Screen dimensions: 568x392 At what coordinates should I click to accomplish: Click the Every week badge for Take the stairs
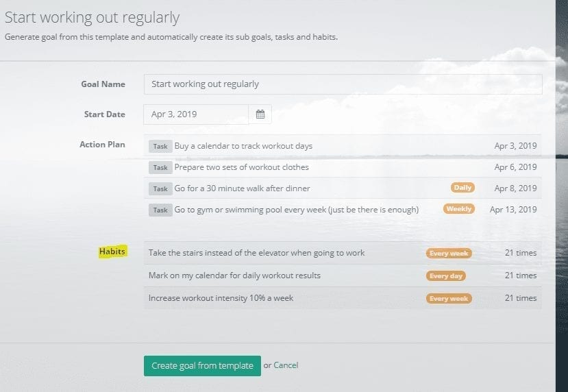449,254
